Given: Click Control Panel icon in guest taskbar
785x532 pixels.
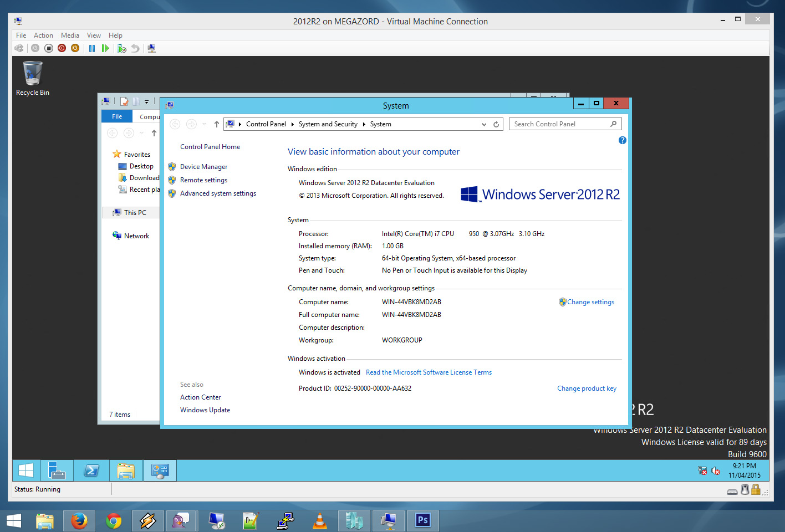Looking at the screenshot, I should [160, 470].
